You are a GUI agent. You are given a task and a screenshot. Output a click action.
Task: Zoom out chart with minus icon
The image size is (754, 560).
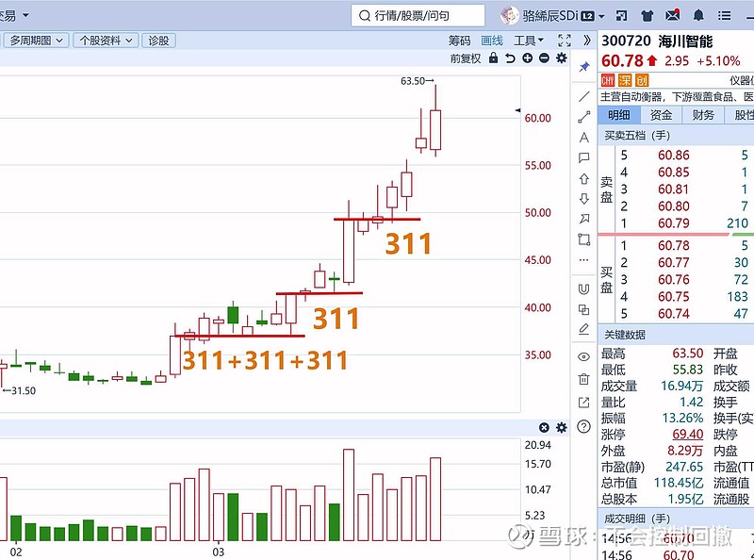[544, 58]
